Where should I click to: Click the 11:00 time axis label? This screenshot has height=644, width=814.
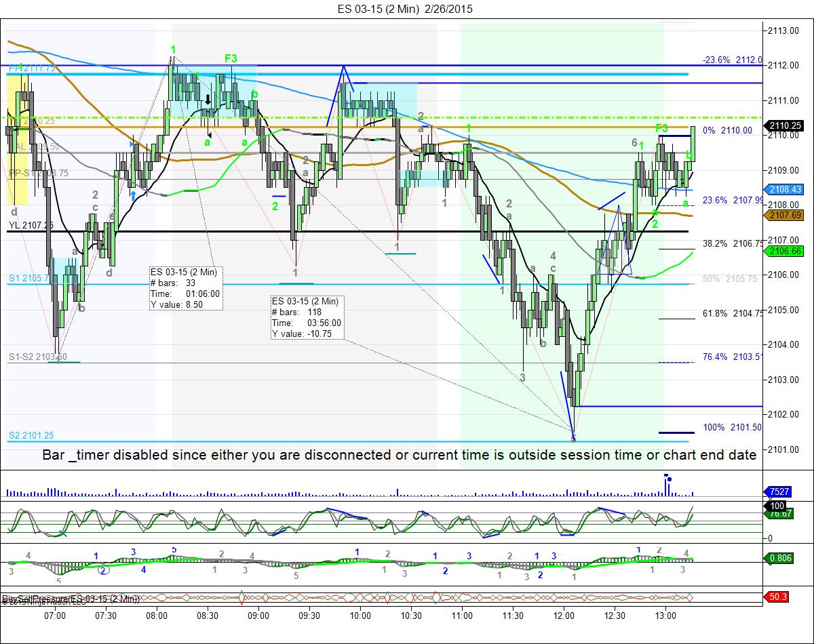click(462, 615)
